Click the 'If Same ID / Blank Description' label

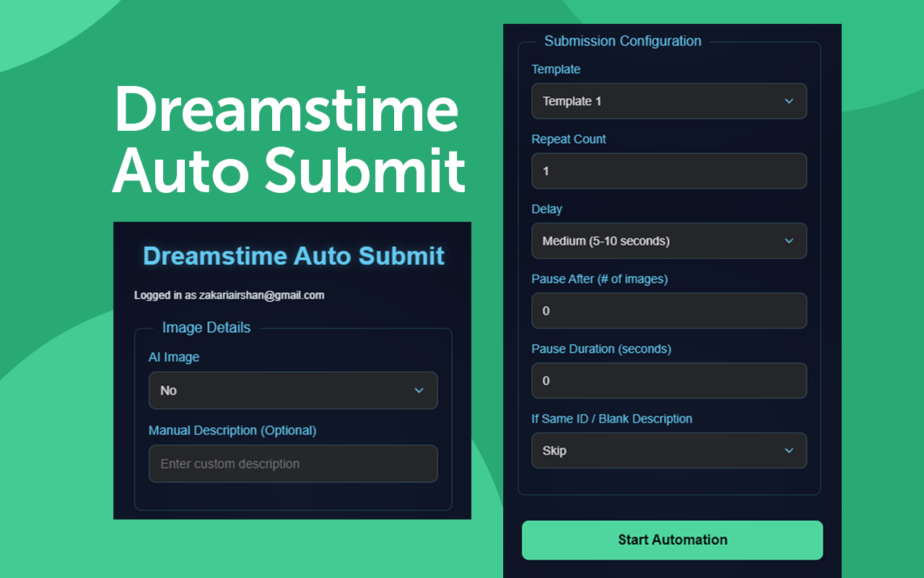coord(612,419)
